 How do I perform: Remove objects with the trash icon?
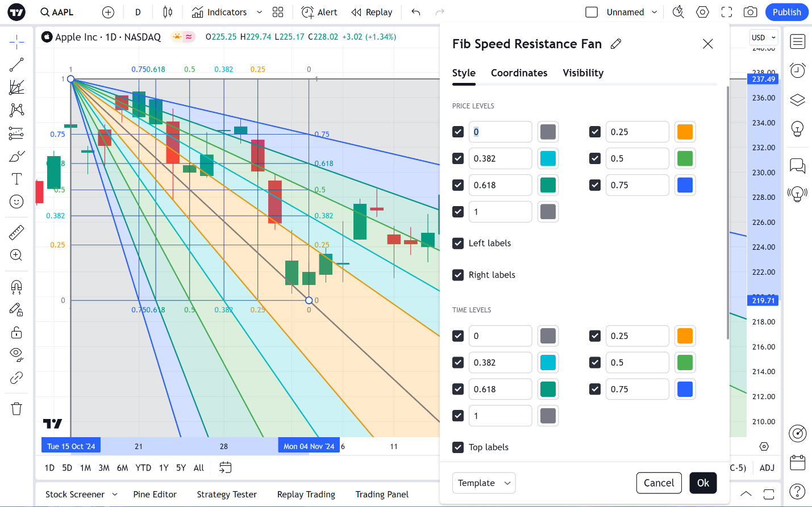16,409
